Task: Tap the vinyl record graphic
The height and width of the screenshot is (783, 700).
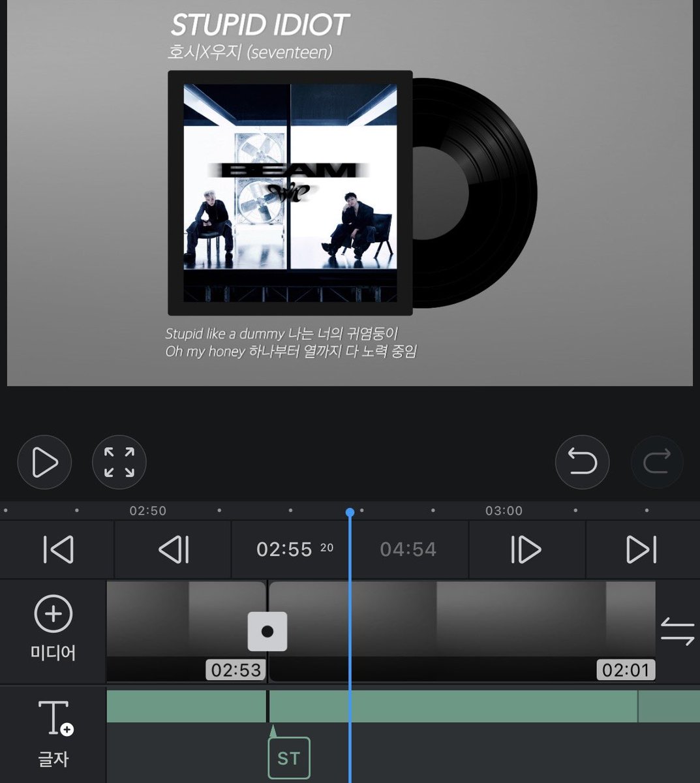Action: coord(475,193)
